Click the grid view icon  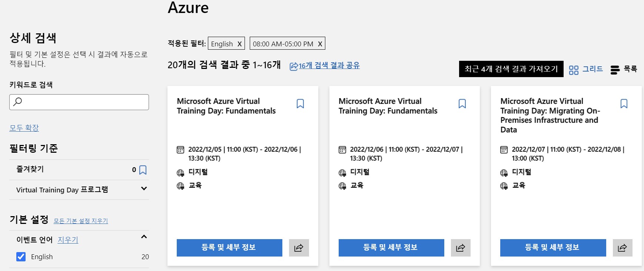tap(574, 70)
